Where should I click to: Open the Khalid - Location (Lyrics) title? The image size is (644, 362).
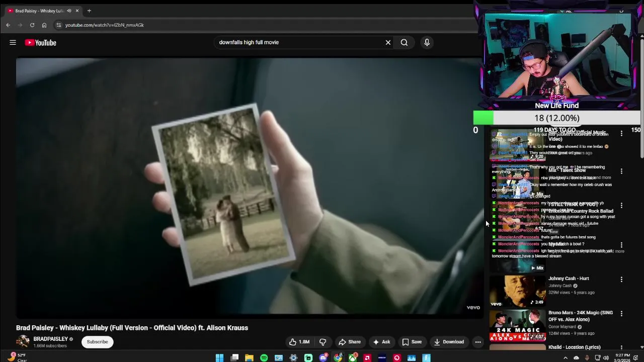click(574, 347)
